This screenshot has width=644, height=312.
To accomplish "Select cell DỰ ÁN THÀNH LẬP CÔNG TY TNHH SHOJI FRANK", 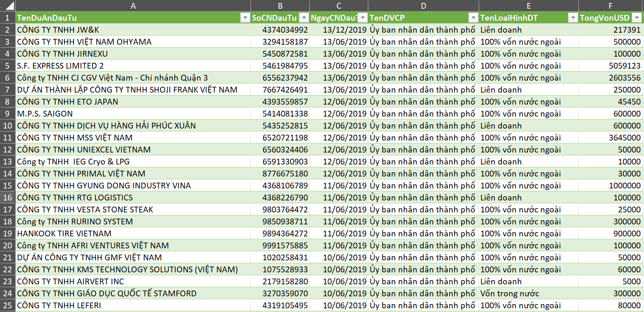I will [133, 90].
